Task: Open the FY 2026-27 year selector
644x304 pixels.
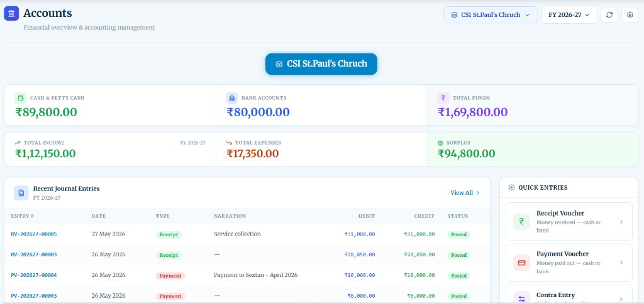Action: pos(569,15)
